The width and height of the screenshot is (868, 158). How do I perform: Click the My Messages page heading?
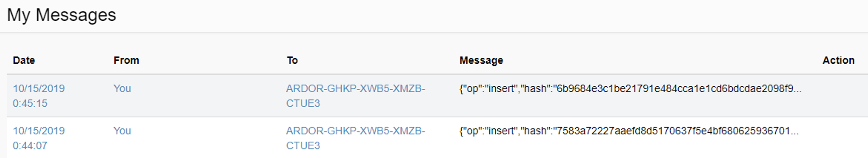[62, 15]
